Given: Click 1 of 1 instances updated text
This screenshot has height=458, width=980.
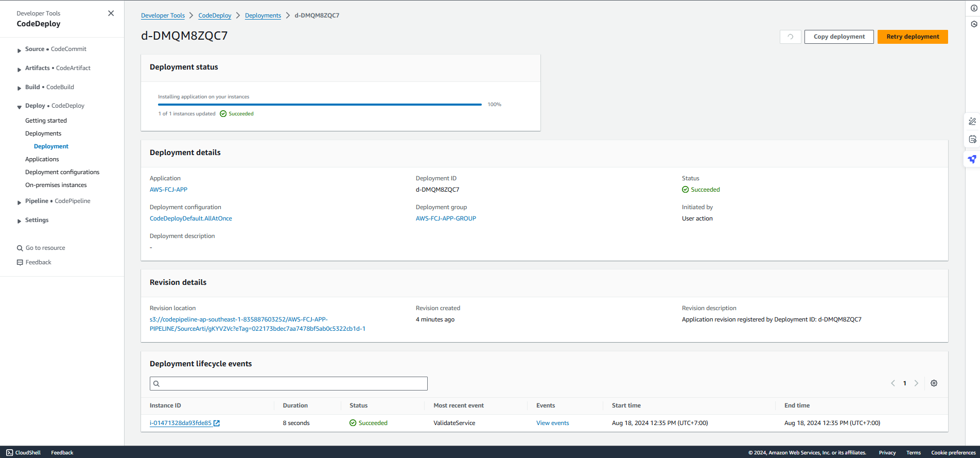Looking at the screenshot, I should (x=187, y=114).
